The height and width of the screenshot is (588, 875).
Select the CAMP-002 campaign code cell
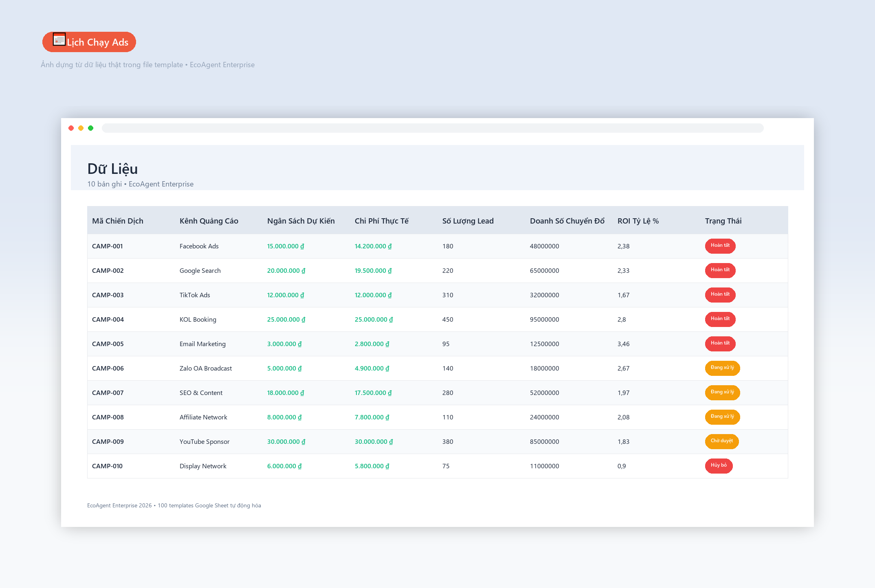point(108,271)
